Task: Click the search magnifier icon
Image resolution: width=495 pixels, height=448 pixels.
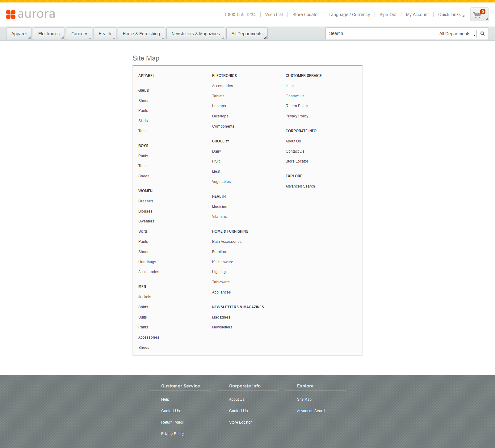Action: (482, 34)
